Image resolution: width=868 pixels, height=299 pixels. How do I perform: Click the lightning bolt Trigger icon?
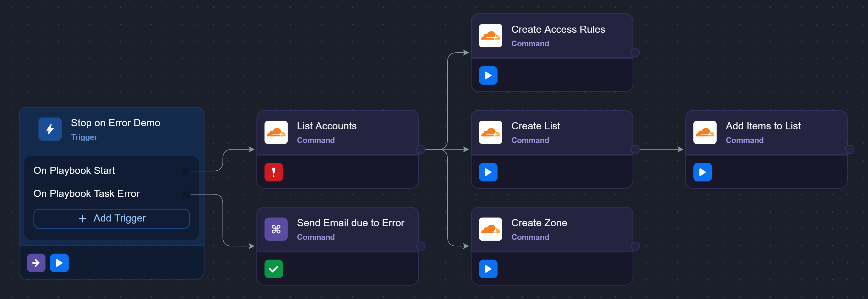point(50,129)
